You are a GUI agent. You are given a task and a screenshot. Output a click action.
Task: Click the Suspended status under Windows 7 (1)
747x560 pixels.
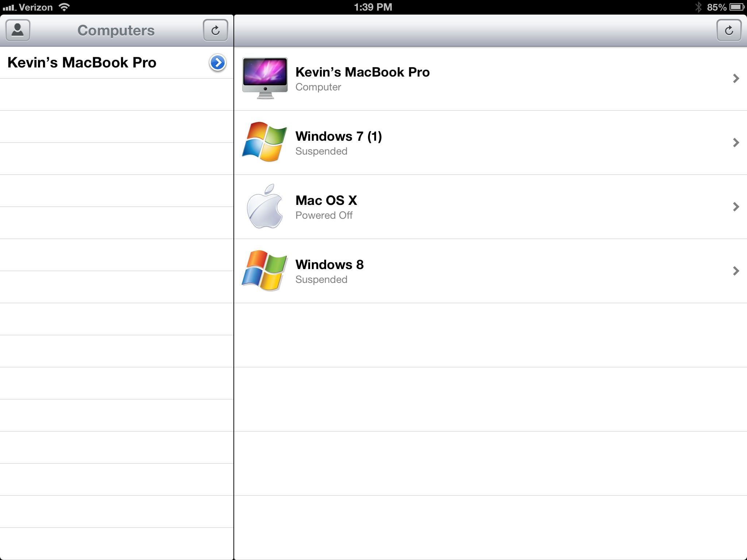(x=321, y=151)
